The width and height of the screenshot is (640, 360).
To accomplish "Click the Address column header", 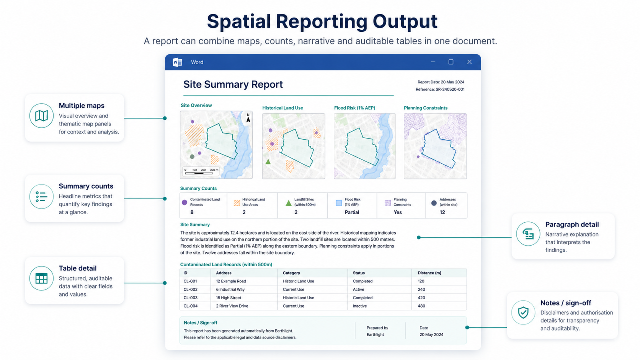I will [224, 273].
